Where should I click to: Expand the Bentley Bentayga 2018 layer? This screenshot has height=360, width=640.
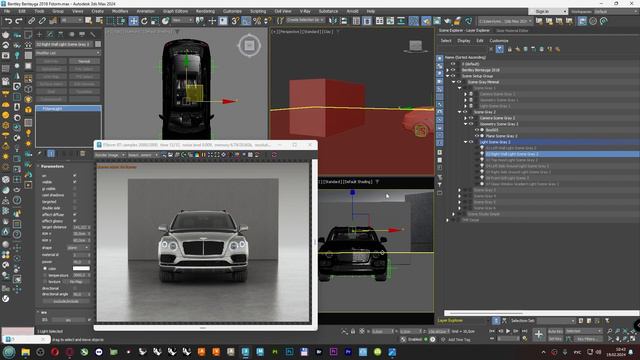(447, 70)
